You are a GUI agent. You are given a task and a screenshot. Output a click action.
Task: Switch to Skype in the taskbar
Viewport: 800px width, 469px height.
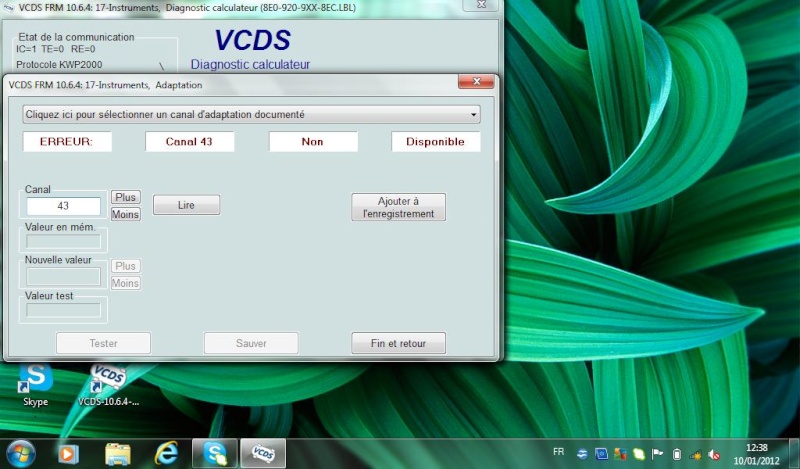(x=215, y=454)
